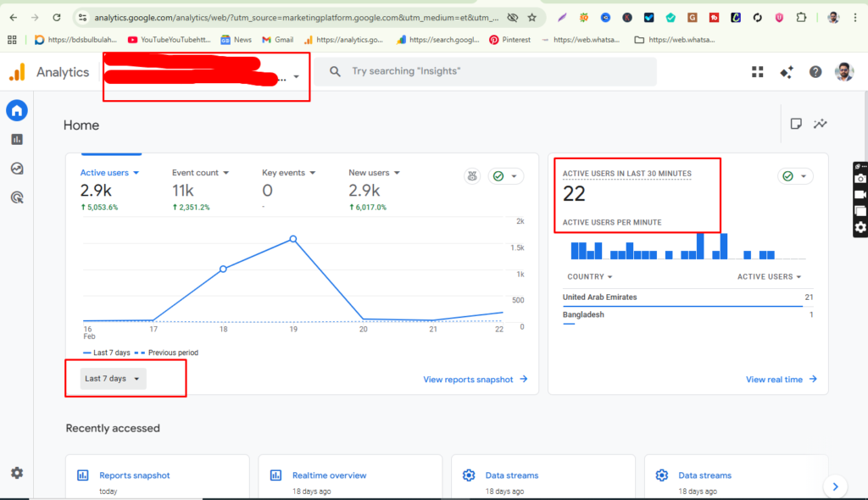Expand the Country dimension dropdown
Image resolution: width=868 pixels, height=500 pixels.
[x=589, y=276]
